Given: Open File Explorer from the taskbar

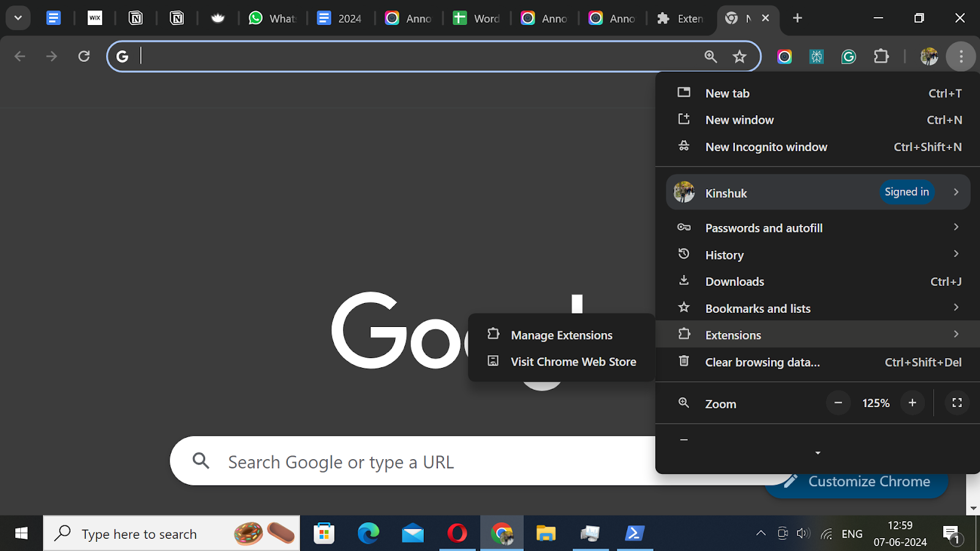Looking at the screenshot, I should pyautogui.click(x=546, y=534).
